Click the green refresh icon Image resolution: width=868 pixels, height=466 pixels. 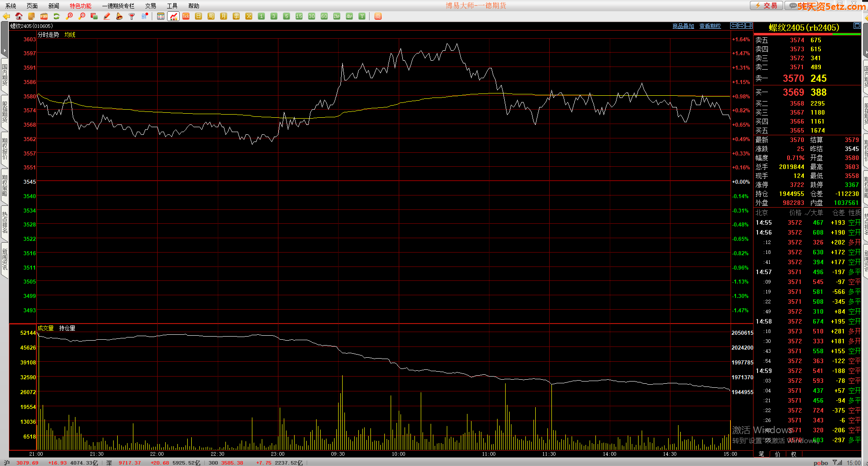pyautogui.click(x=57, y=16)
